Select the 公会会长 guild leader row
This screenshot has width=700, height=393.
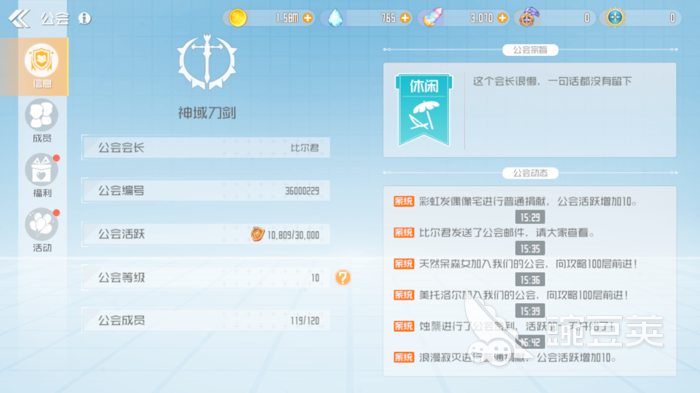(x=206, y=147)
